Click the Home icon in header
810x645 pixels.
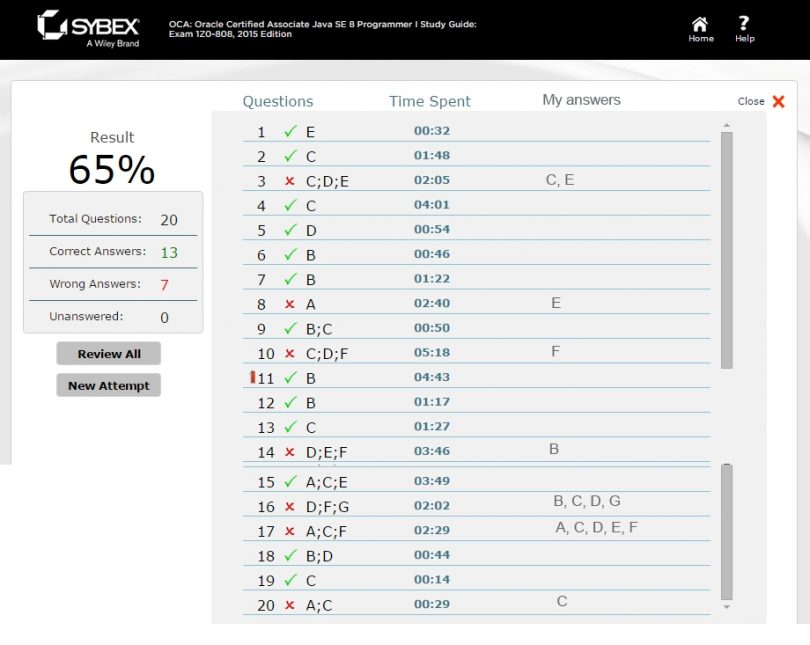tap(700, 24)
